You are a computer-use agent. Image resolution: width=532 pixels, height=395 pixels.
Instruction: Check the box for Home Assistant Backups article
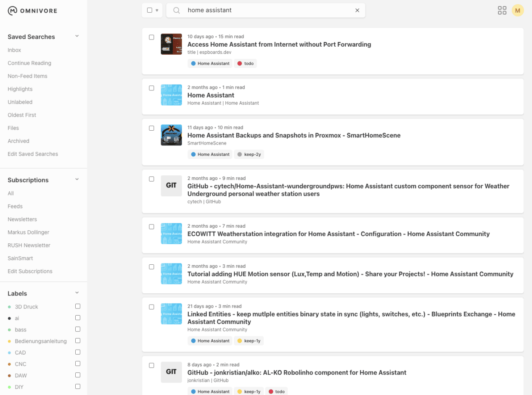(x=151, y=128)
